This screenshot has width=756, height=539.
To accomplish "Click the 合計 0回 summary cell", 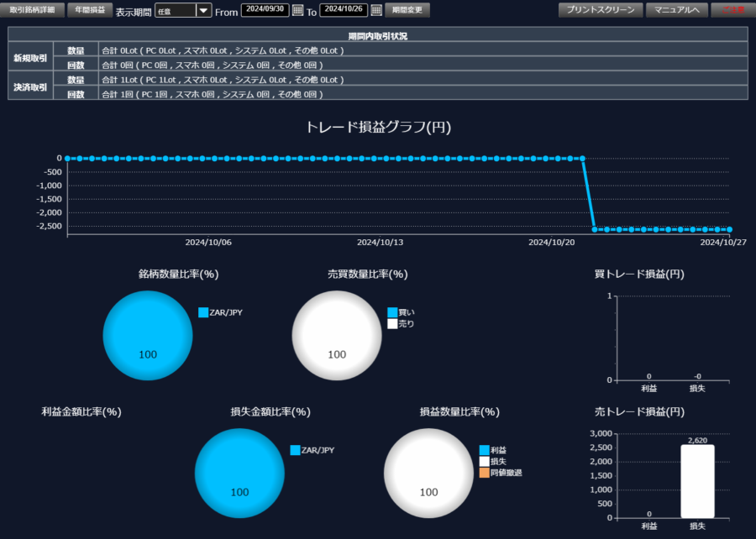I will pyautogui.click(x=423, y=65).
